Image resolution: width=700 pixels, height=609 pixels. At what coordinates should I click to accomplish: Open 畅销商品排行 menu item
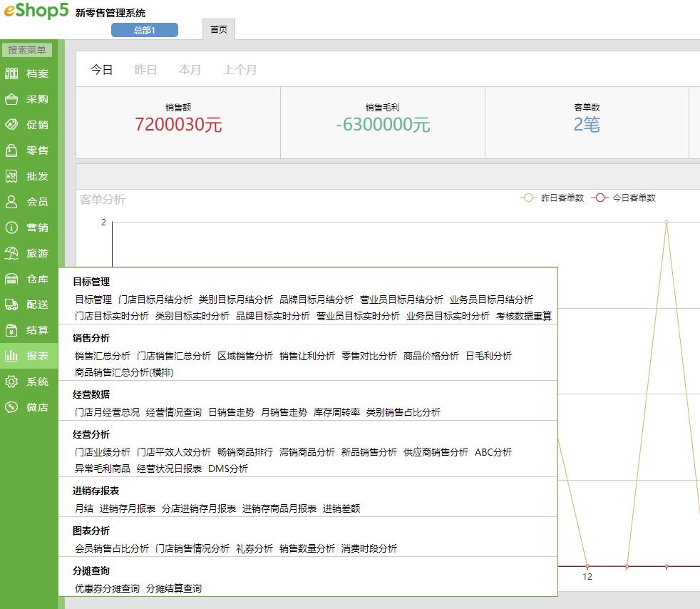245,452
